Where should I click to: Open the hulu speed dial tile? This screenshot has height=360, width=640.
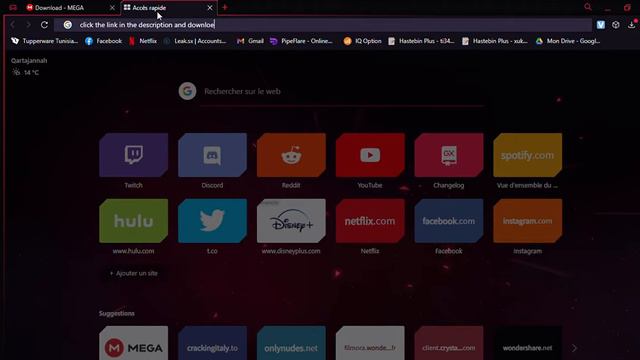point(133,221)
